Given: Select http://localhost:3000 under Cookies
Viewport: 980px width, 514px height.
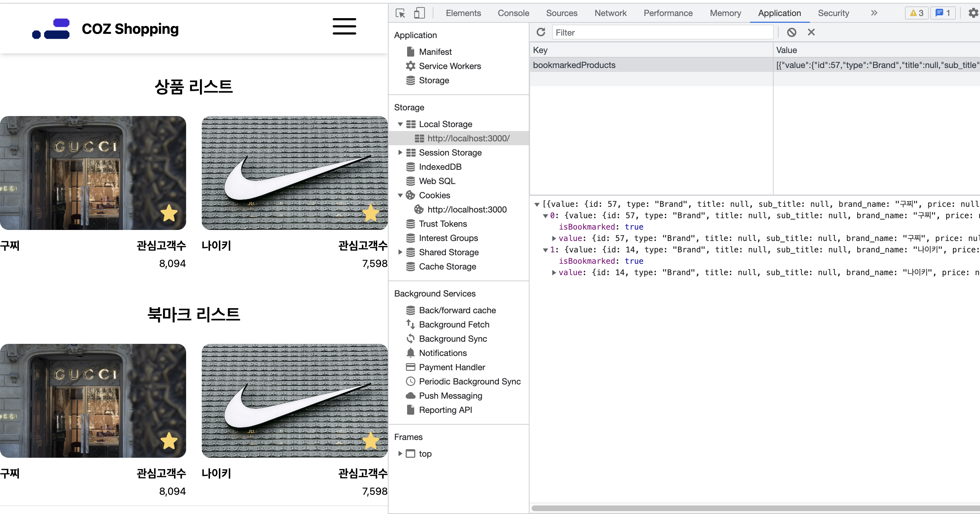Looking at the screenshot, I should 467,210.
